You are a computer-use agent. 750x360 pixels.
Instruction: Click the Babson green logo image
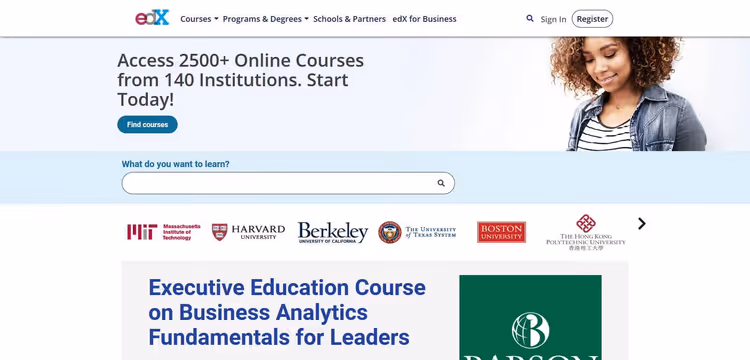[x=530, y=317]
